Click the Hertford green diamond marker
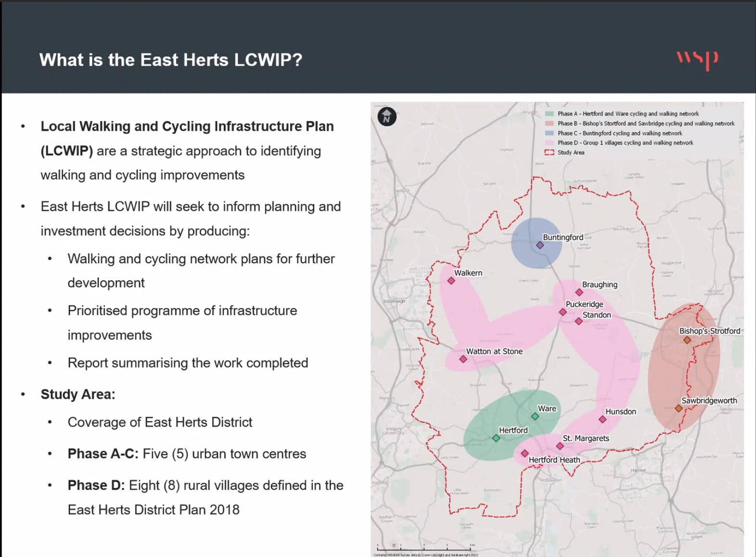 (496, 438)
